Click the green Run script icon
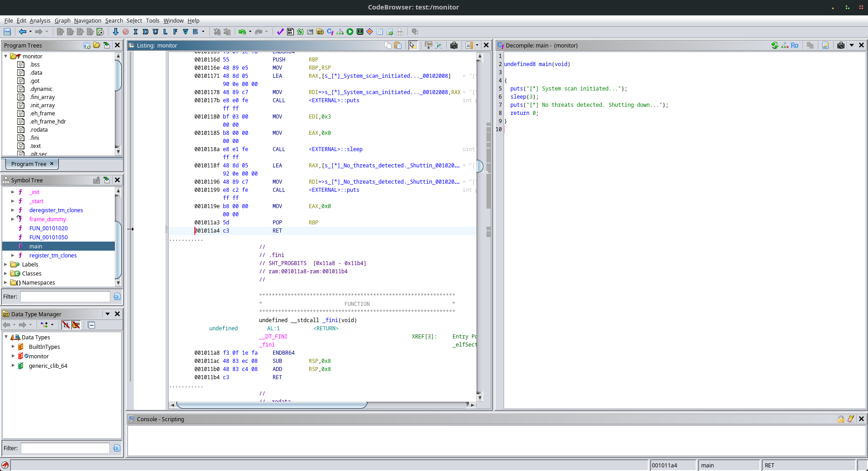The image size is (868, 471). coord(350,32)
